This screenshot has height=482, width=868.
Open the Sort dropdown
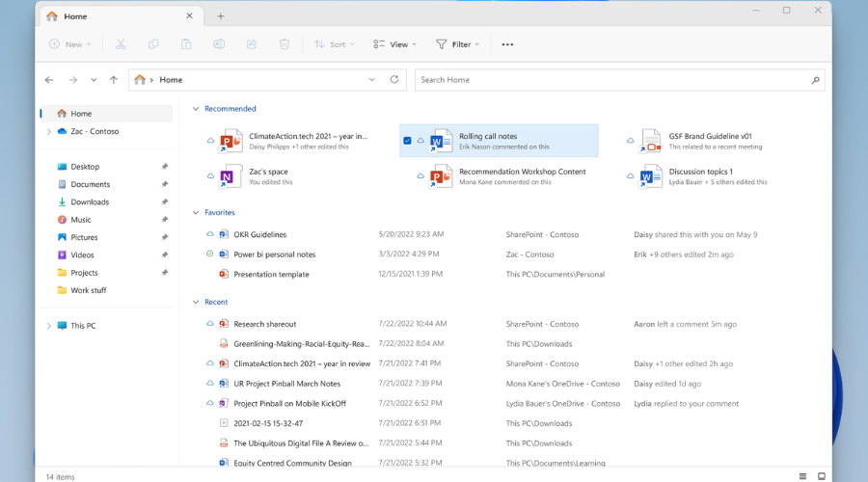click(x=334, y=44)
